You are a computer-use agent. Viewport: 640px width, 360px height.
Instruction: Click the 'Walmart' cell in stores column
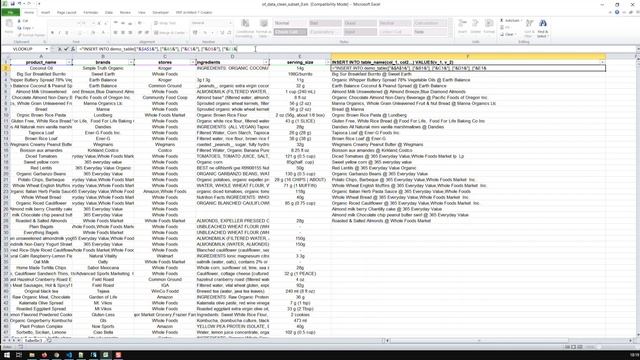165,256
